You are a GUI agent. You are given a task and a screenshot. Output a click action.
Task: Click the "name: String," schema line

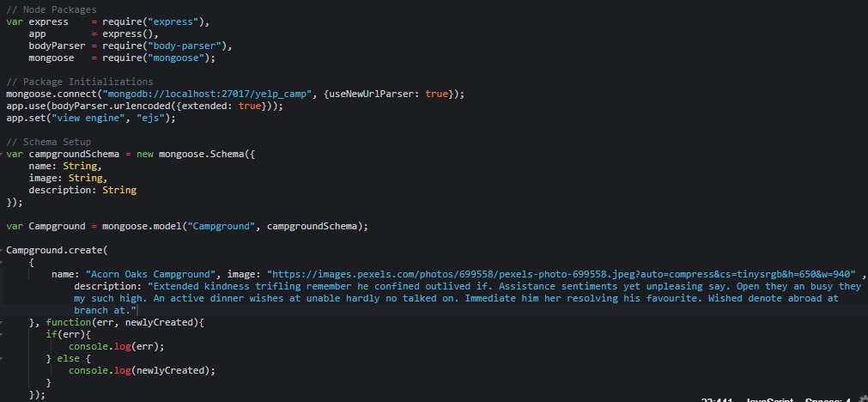coord(65,166)
